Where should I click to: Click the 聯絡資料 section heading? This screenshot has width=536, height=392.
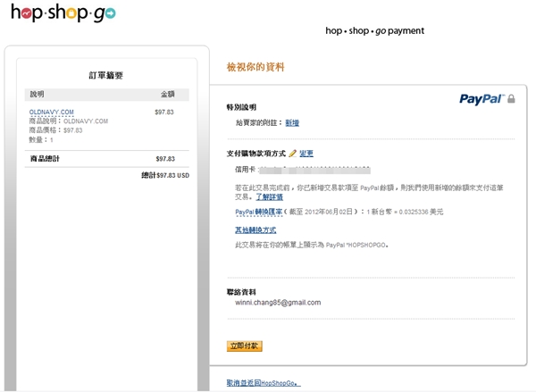[241, 292]
